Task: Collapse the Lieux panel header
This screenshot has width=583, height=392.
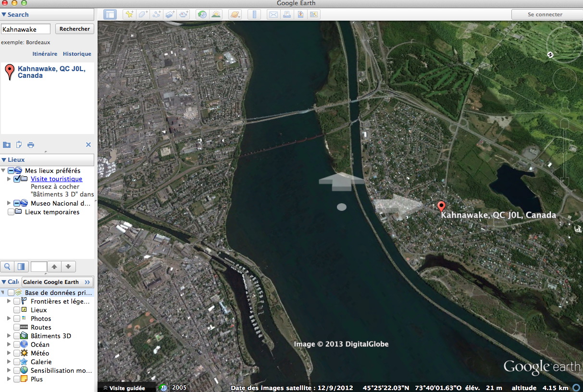Action: [47, 159]
